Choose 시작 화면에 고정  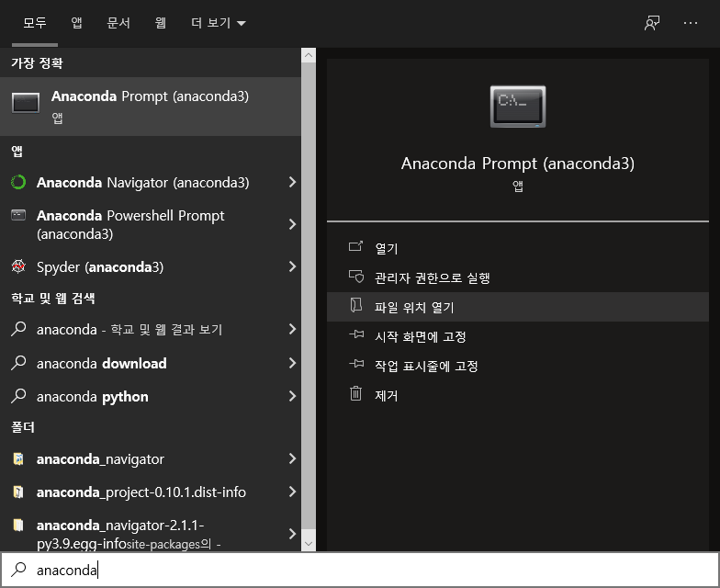click(518, 336)
